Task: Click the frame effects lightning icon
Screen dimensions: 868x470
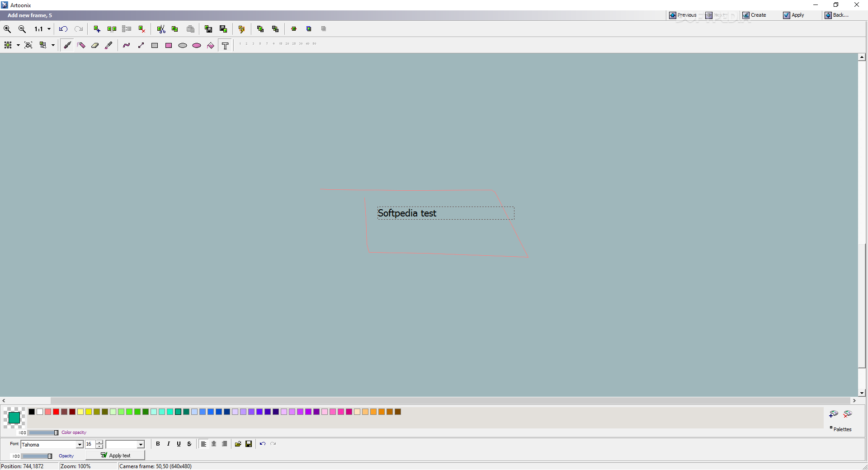Action: pos(242,29)
